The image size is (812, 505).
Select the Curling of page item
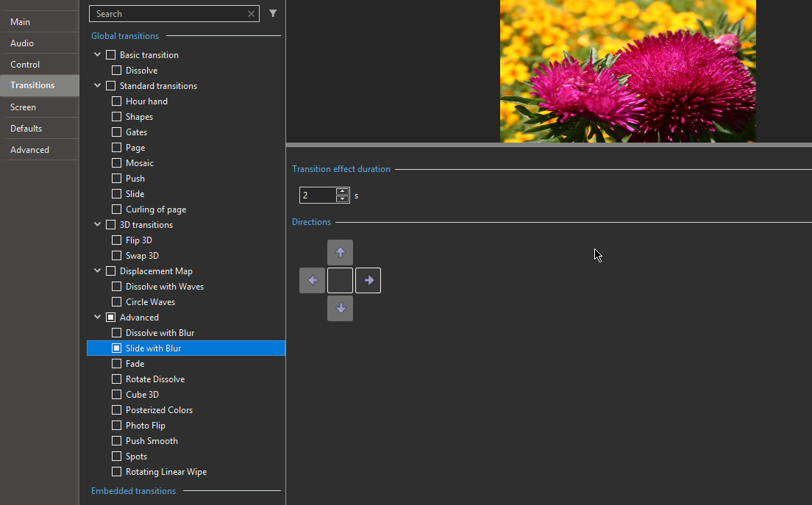156,209
